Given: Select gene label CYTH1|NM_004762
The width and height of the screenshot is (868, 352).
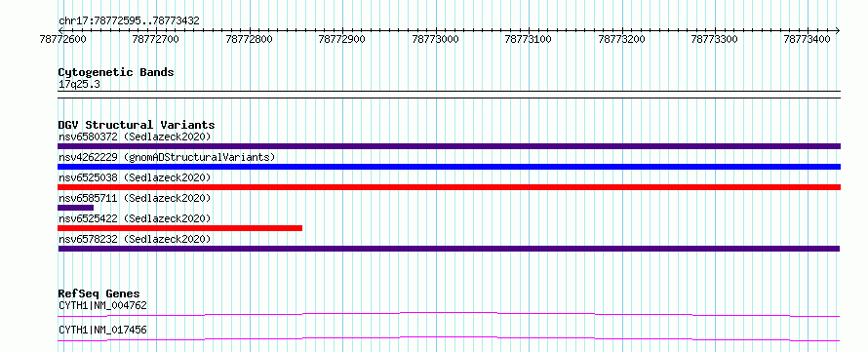Looking at the screenshot, I should (x=102, y=305).
